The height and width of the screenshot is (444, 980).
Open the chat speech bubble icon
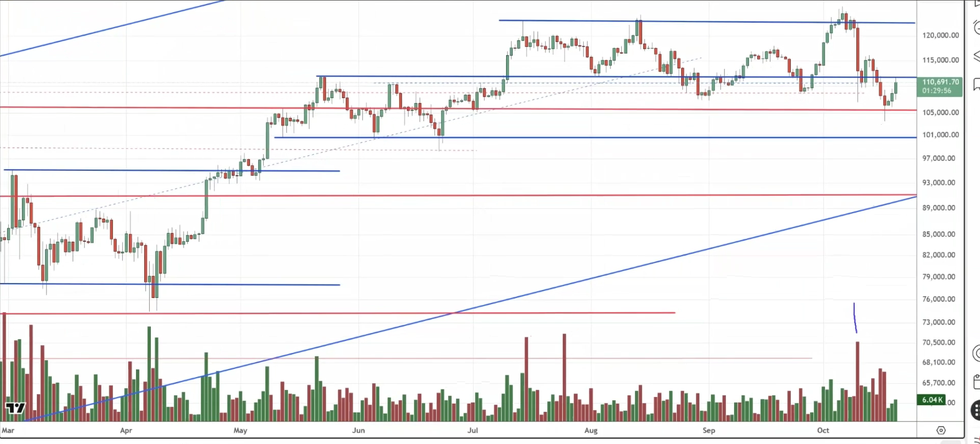point(976,84)
